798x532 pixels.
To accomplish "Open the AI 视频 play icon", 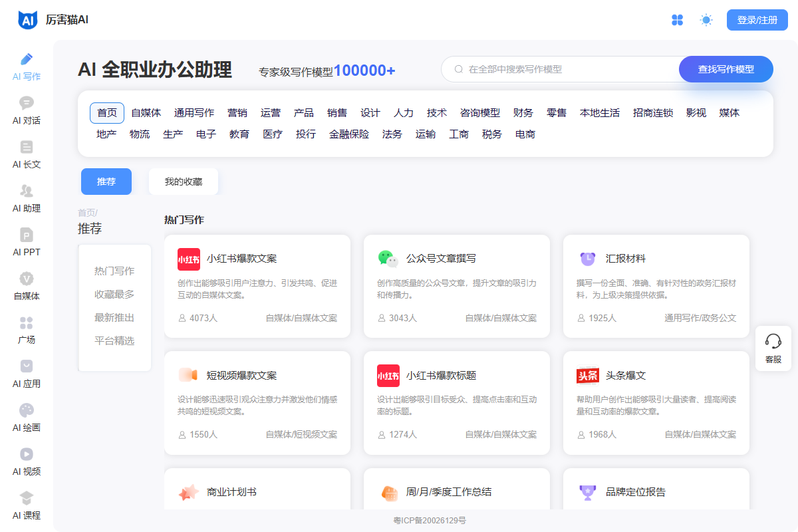I will pyautogui.click(x=27, y=454).
